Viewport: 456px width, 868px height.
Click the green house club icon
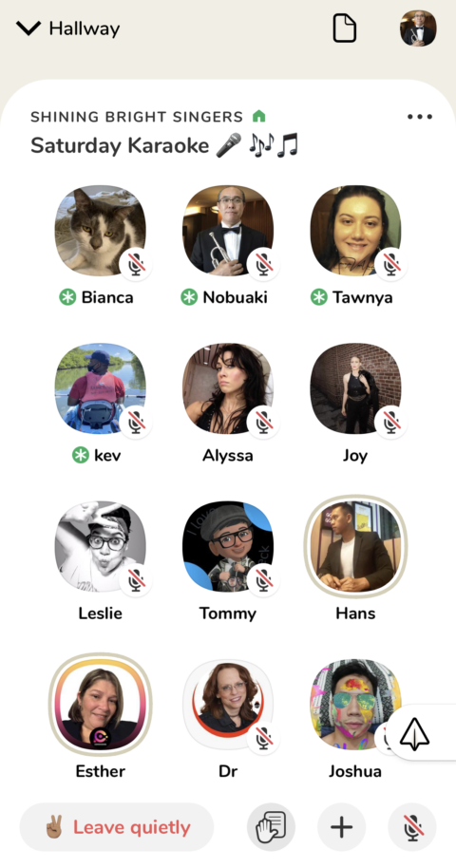point(258,116)
